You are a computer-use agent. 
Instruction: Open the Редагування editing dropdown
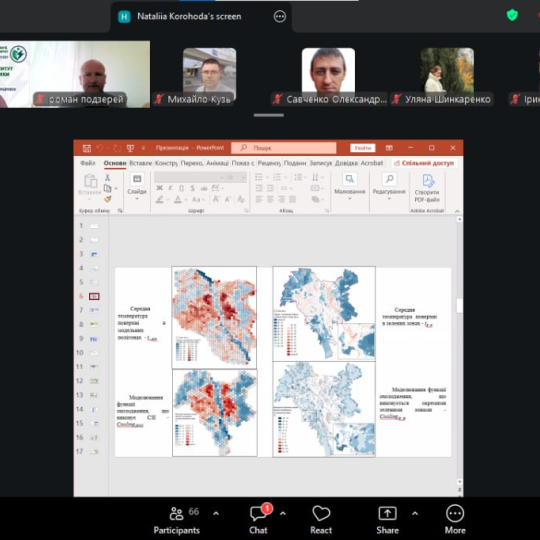[x=389, y=187]
